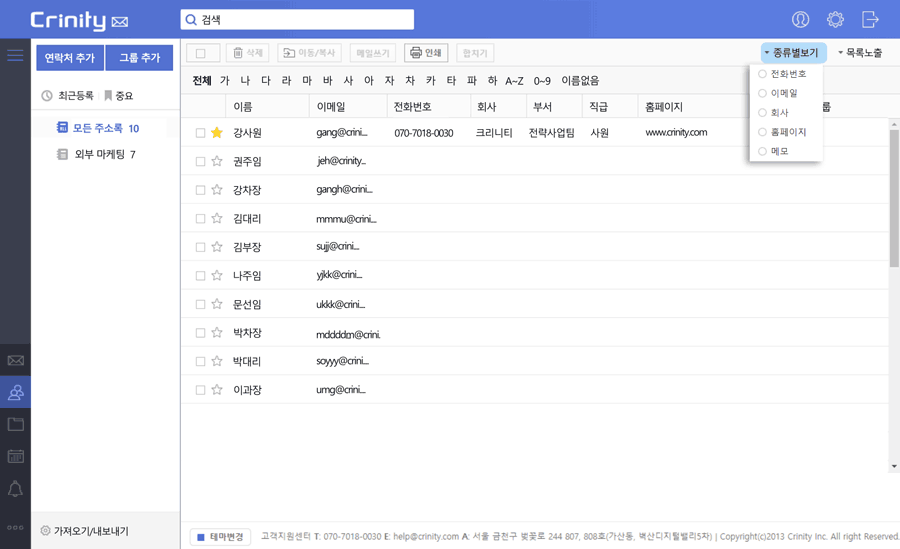This screenshot has width=900, height=549.
Task: Click the search magnifier icon
Action: pos(191,20)
